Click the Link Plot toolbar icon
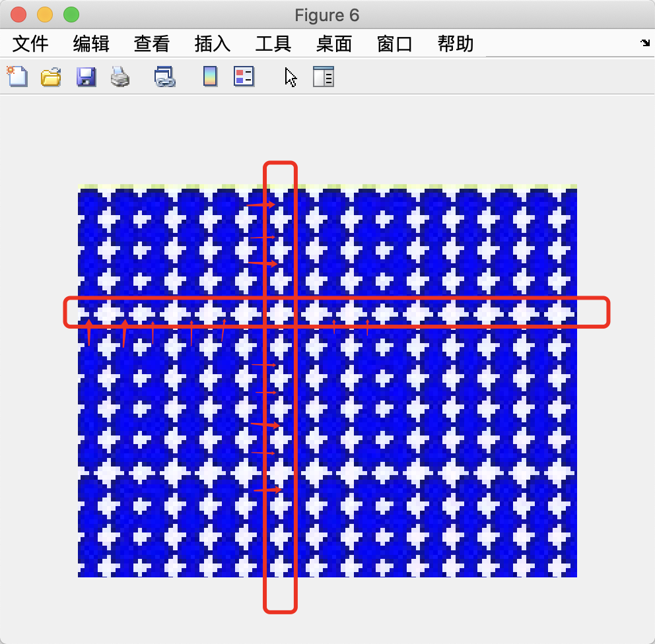The width and height of the screenshot is (655, 644). [164, 77]
